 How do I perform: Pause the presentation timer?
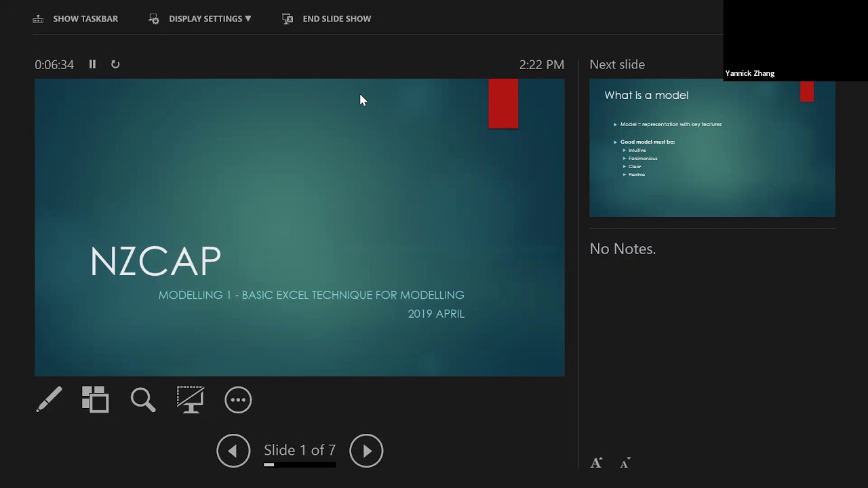click(x=92, y=64)
